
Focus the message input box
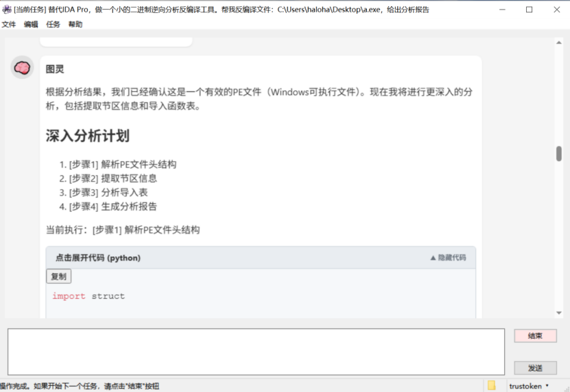click(x=257, y=352)
